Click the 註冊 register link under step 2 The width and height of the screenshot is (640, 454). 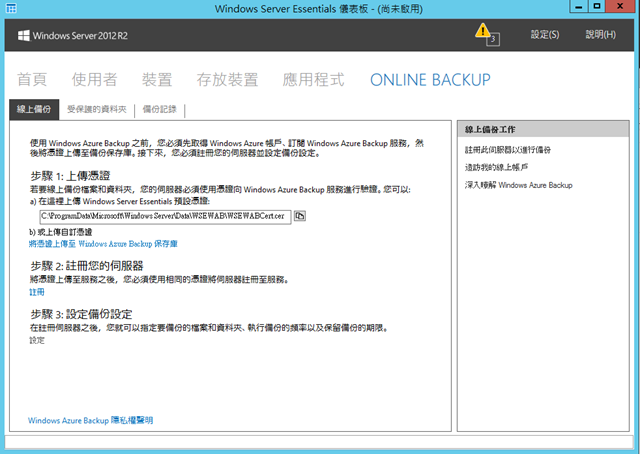(x=37, y=292)
